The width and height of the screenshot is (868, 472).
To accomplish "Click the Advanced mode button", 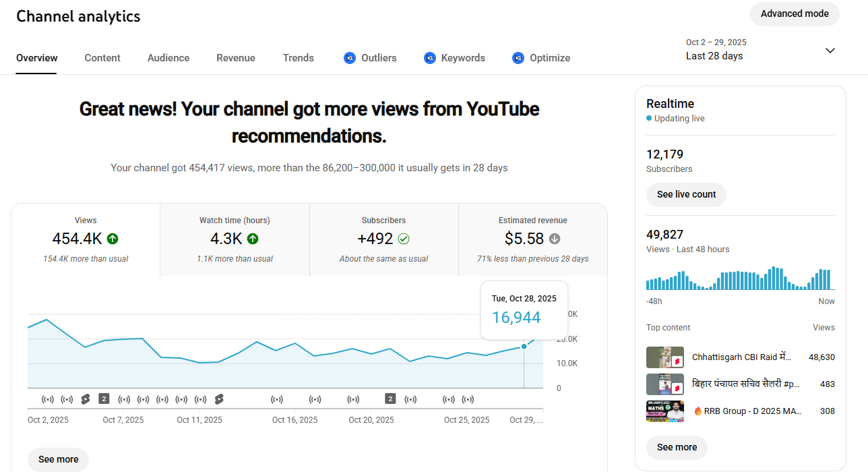I will tap(795, 14).
